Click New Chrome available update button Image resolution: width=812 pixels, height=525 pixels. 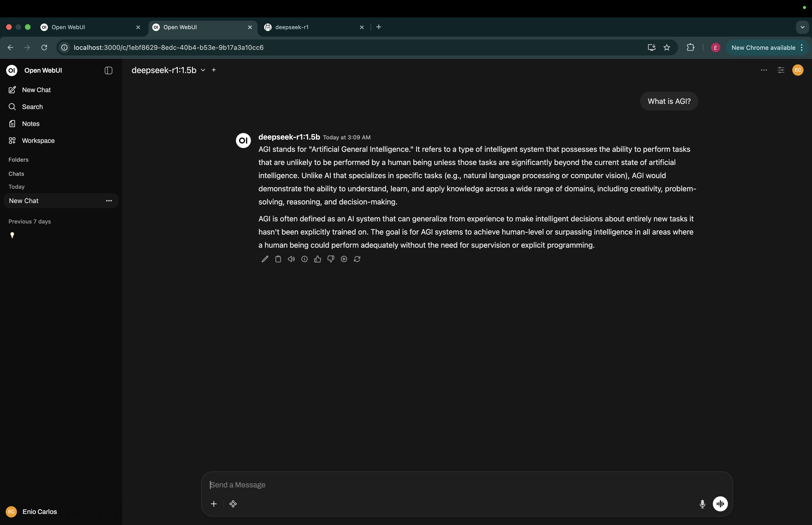[x=767, y=47]
